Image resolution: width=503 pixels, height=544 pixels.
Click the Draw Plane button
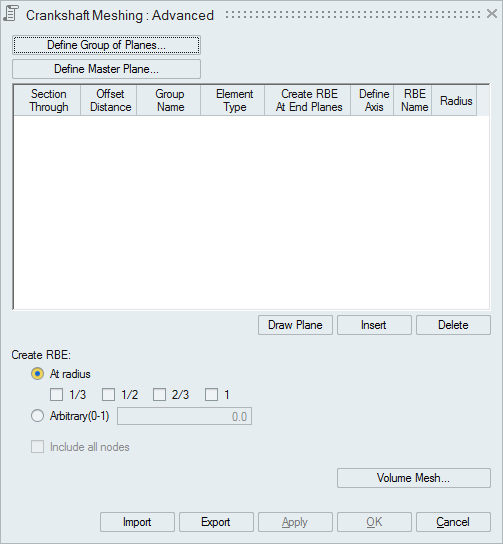(x=295, y=325)
